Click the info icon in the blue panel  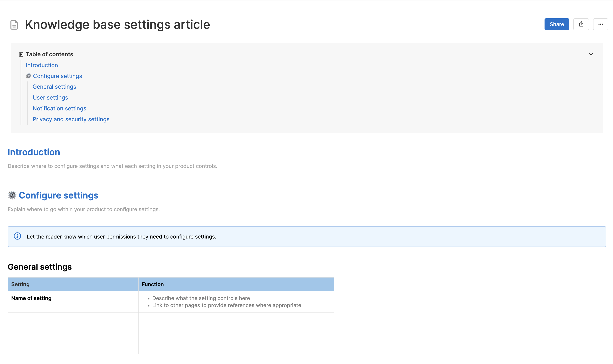click(18, 236)
